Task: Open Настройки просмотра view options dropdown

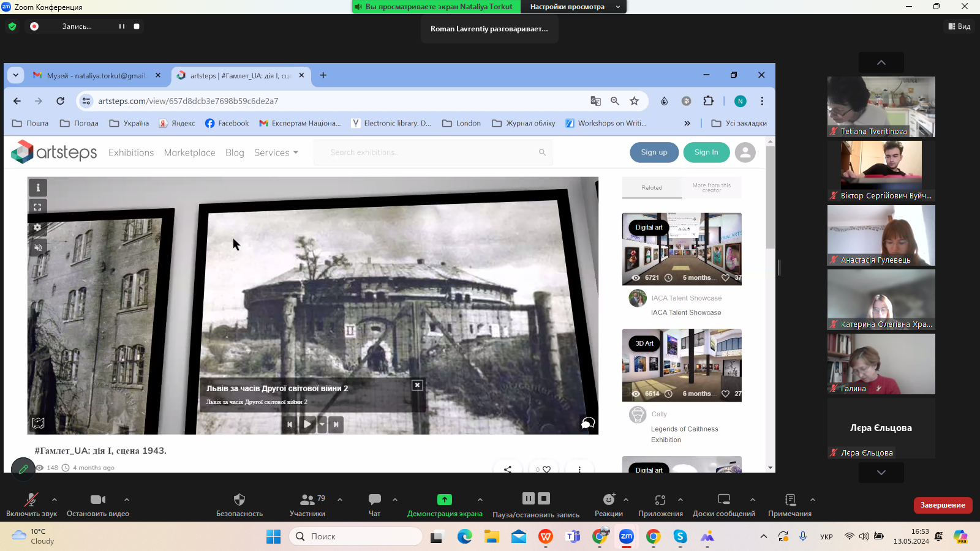Action: (573, 7)
